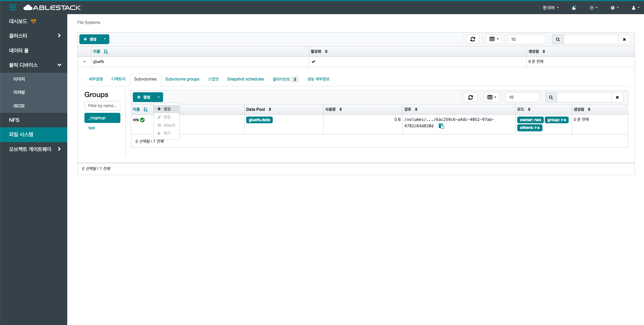The image size is (644, 325).
Task: Clear the subvolume search field
Action: [617, 97]
